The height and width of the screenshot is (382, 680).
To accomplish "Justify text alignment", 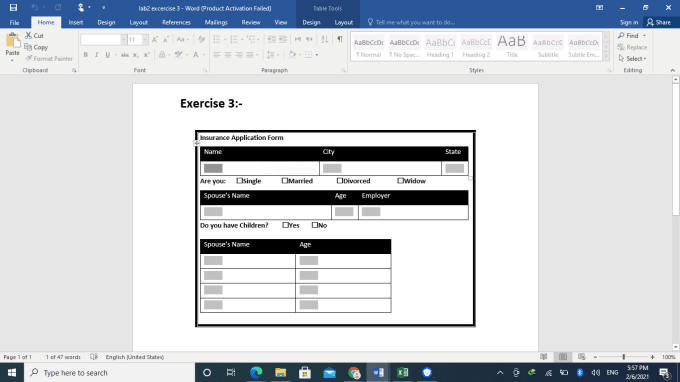I will 250,55.
